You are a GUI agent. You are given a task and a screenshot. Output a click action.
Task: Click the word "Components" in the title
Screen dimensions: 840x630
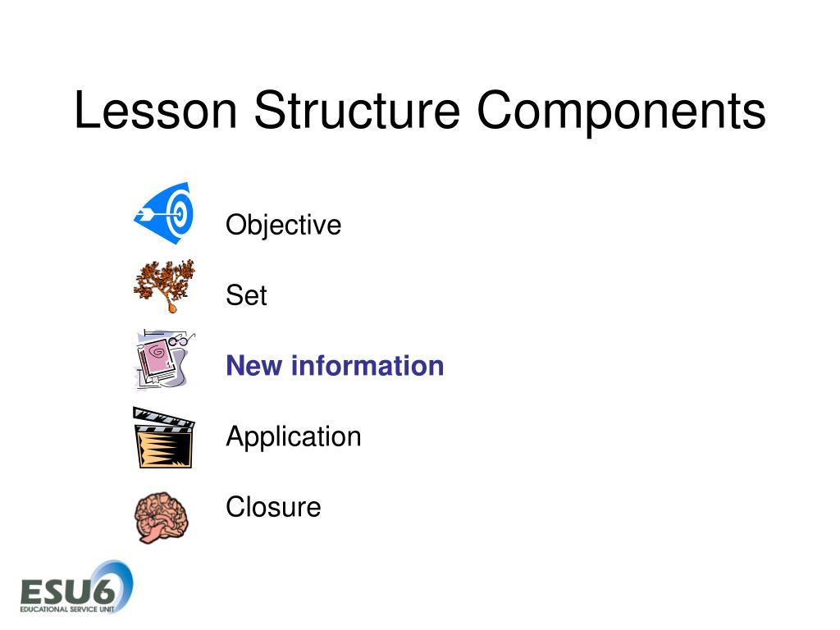[x=622, y=112]
